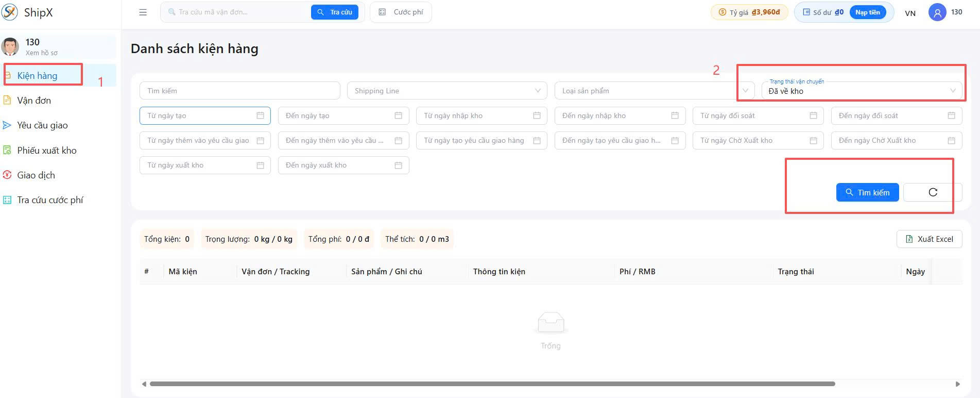Select Yêu cầu giao in sidebar
The width and height of the screenshot is (980, 398).
click(42, 125)
